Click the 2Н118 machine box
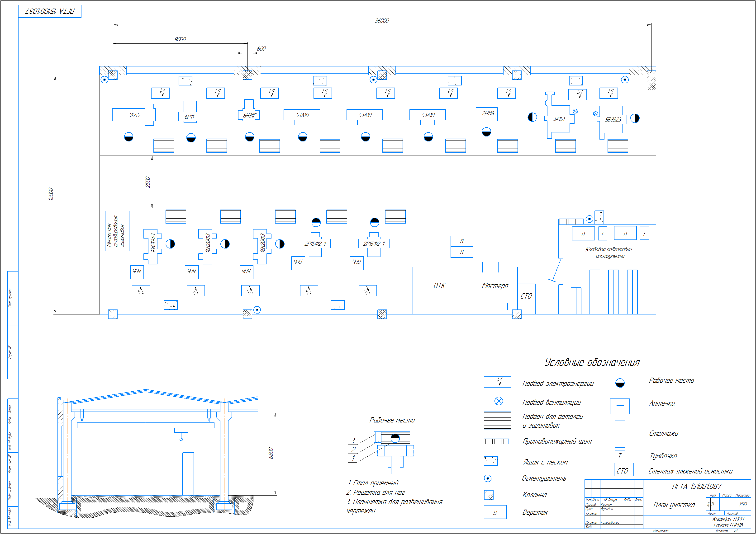Screen dimensions: 756x534 pyautogui.click(x=487, y=114)
